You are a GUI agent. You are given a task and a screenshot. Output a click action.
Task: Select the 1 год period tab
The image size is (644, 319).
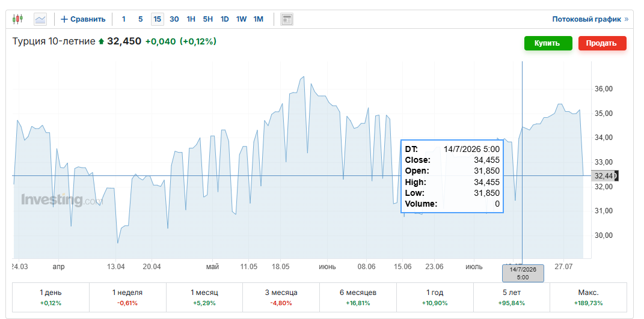435,297
